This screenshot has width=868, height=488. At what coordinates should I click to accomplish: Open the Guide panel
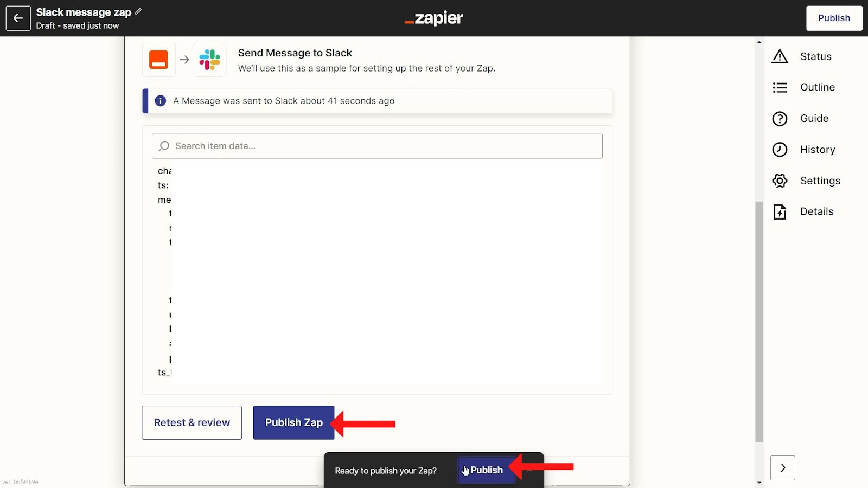tap(814, 118)
